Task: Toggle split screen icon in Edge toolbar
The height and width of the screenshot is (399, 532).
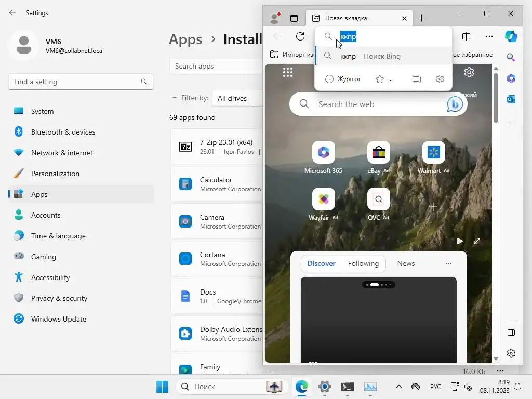Action: 466,36
